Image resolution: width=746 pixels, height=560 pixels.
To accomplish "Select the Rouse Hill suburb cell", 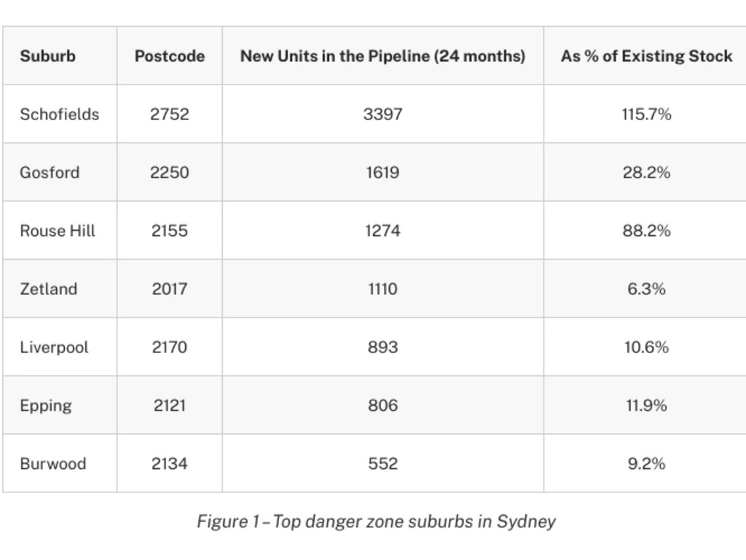I will (58, 231).
